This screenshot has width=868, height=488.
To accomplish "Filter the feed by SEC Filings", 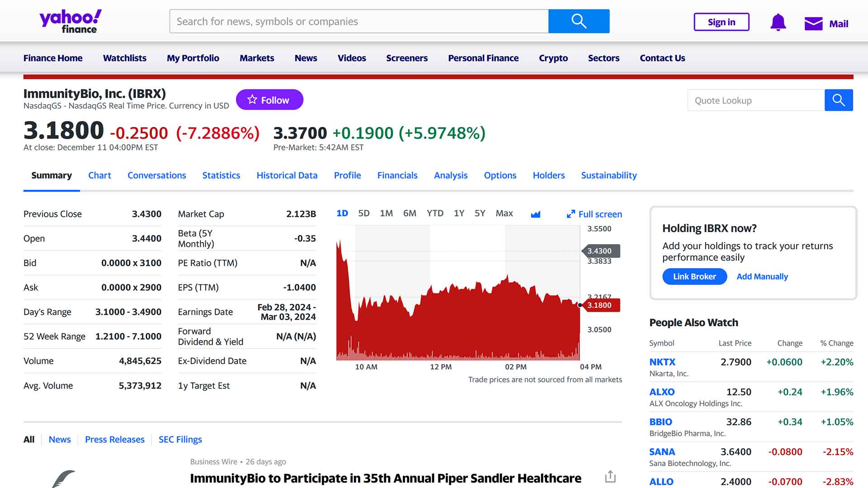I will (180, 440).
